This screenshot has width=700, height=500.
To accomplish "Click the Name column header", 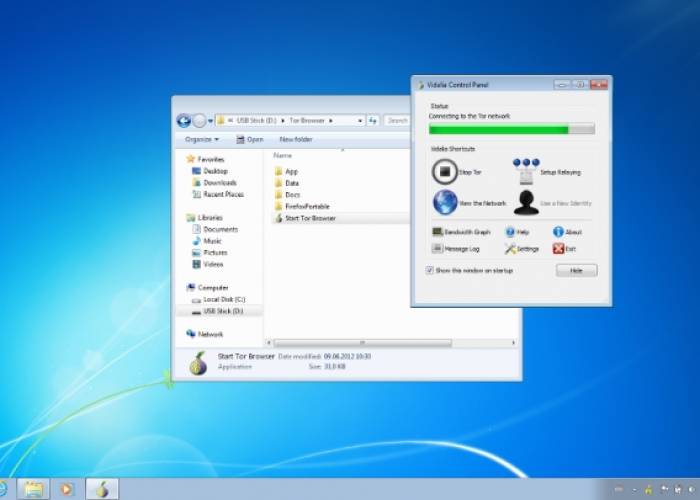I will pos(282,155).
